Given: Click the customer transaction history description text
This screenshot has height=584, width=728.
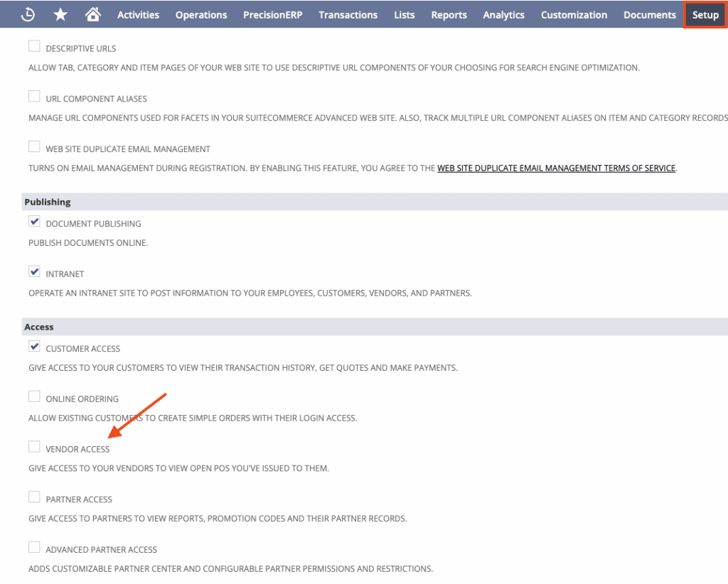Looking at the screenshot, I should coord(243,368).
